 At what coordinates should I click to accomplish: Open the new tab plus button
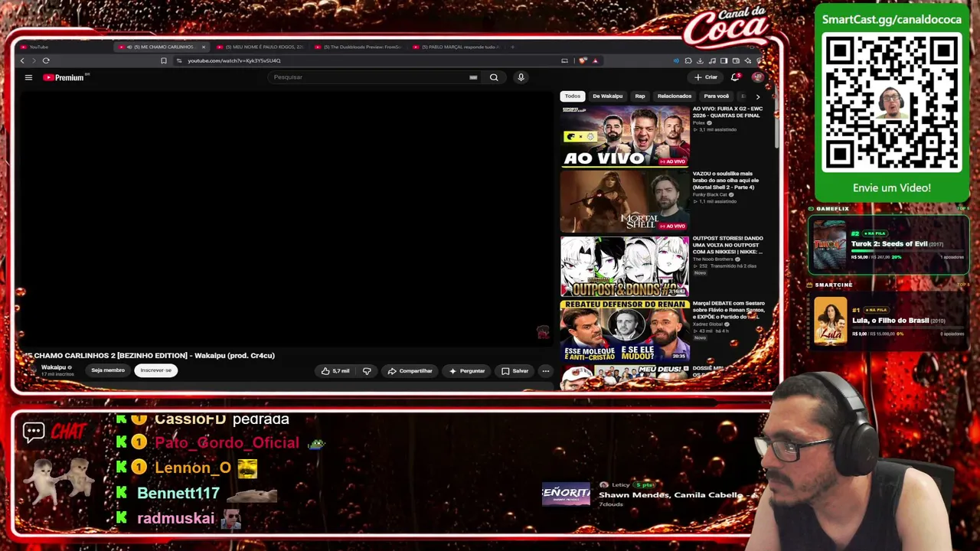tap(512, 47)
